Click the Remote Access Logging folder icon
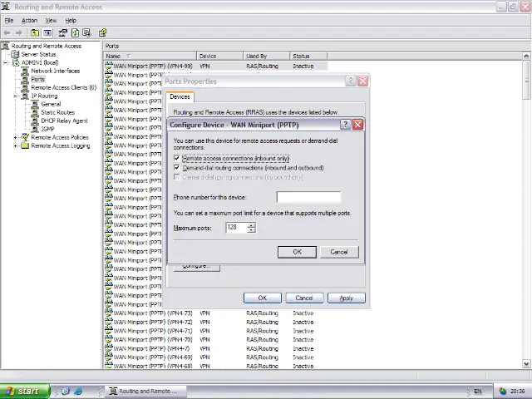 tap(25, 145)
